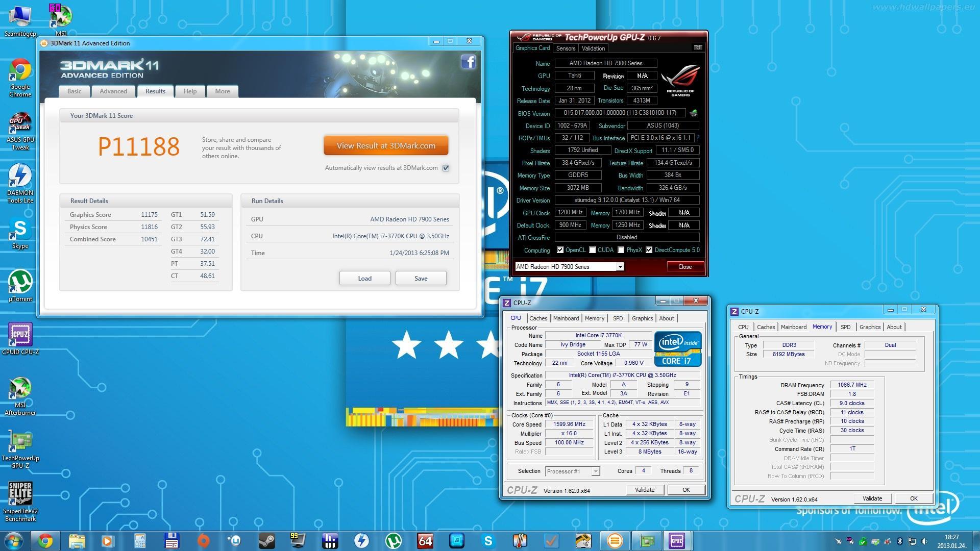980x551 pixels.
Task: Toggle automatically view results at 3DMark.com
Action: tap(446, 168)
